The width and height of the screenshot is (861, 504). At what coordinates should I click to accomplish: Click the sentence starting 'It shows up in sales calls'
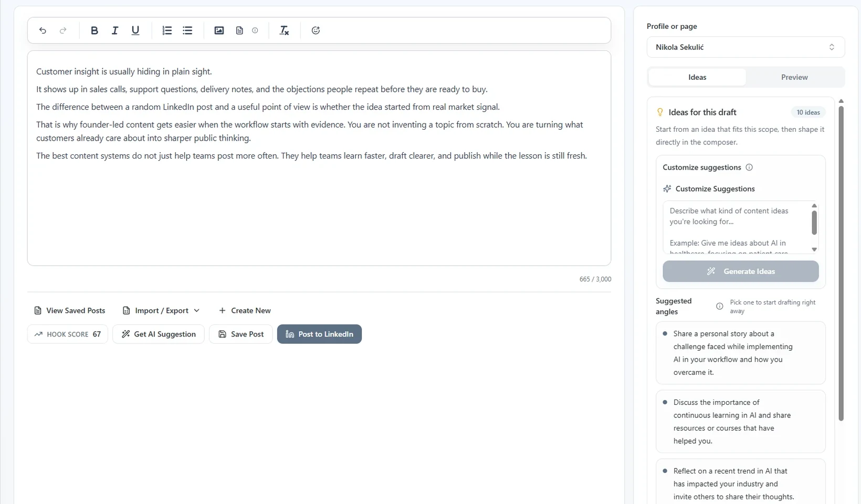[262, 89]
